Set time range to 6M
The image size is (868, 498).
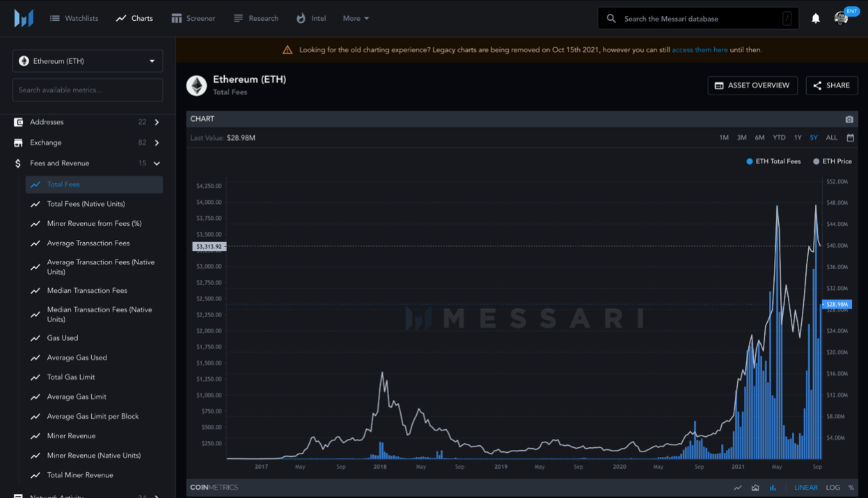pos(759,138)
